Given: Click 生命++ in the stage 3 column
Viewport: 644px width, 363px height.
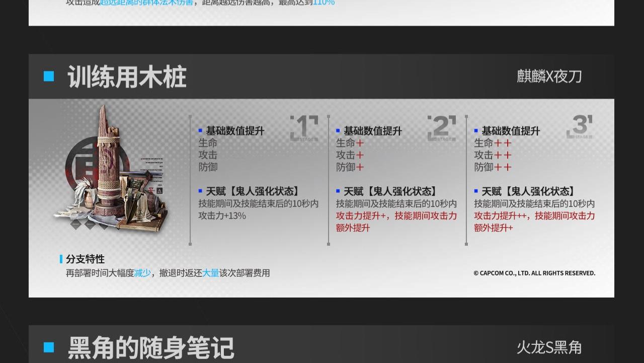Looking at the screenshot, I should (493, 143).
